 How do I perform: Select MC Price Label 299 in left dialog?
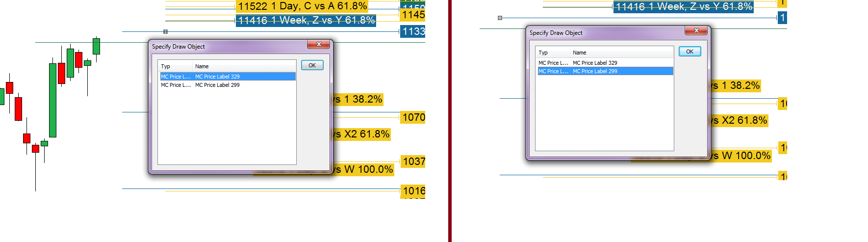[x=217, y=85]
